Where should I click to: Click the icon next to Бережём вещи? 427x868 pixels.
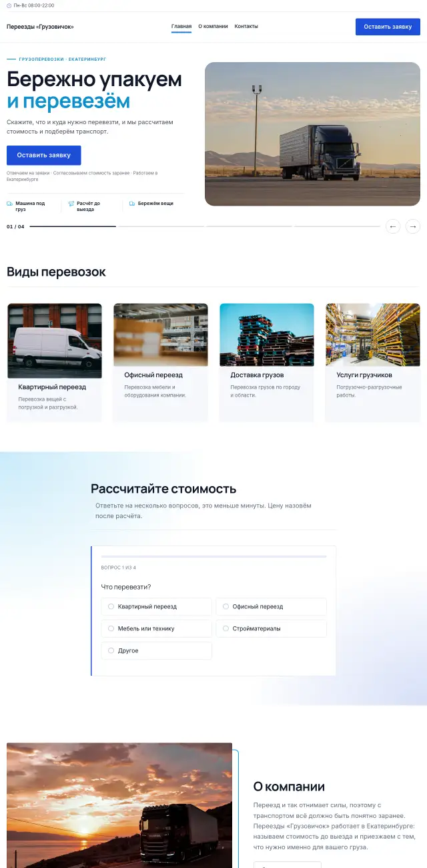132,204
